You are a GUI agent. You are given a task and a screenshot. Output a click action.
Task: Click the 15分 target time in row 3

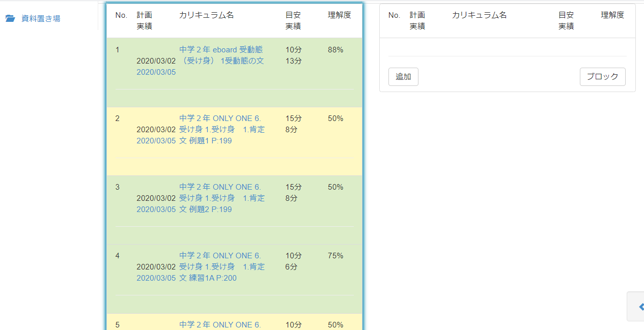(x=294, y=187)
